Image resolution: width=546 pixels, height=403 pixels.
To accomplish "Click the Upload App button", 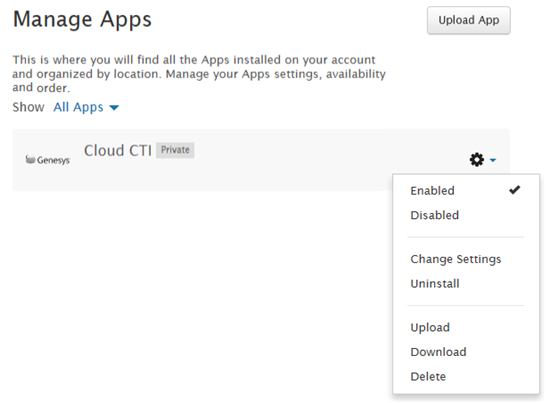I will [469, 20].
